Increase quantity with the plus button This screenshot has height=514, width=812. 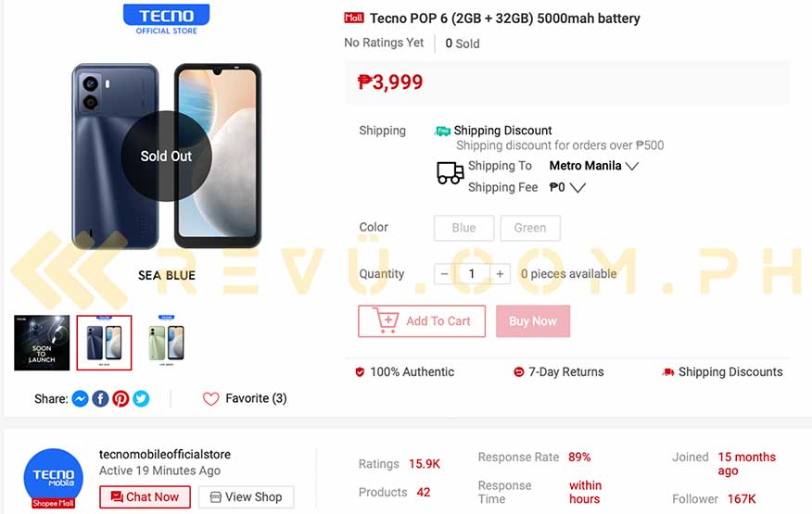[500, 274]
